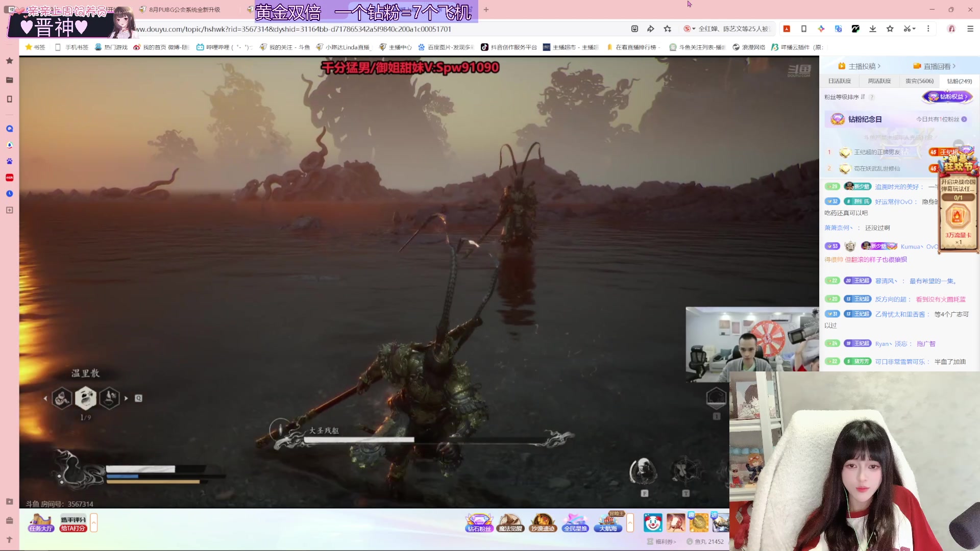Click chat username 反方向的超
980x551 pixels.
(x=891, y=299)
